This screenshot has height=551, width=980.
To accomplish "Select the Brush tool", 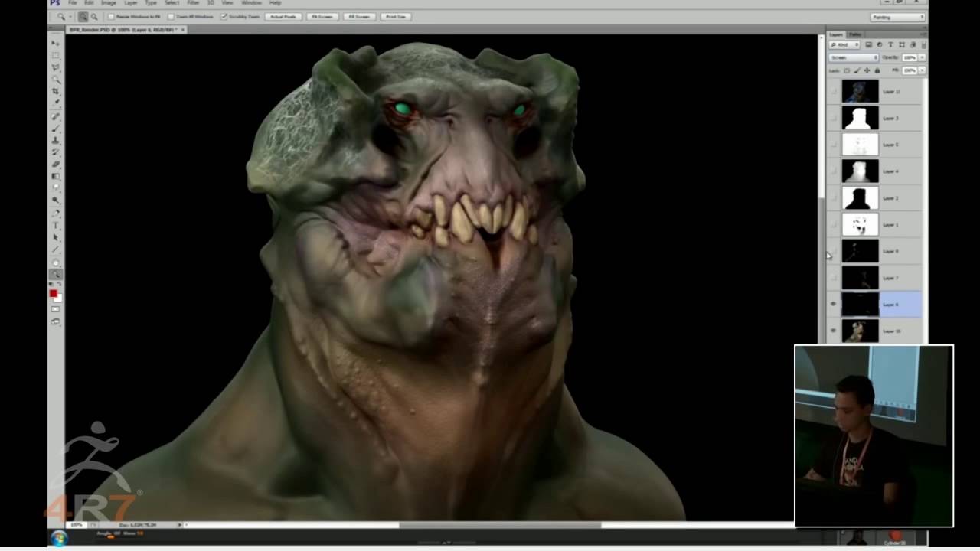I will (x=56, y=129).
